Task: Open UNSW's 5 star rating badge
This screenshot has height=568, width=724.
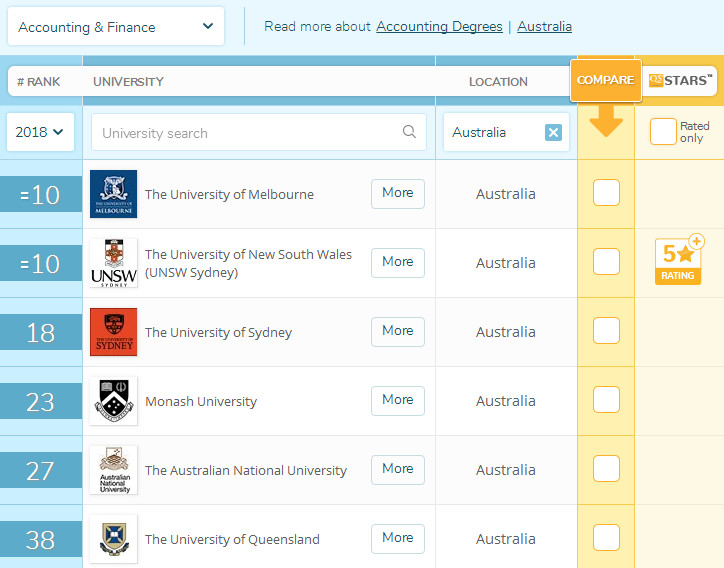Action: [x=679, y=261]
